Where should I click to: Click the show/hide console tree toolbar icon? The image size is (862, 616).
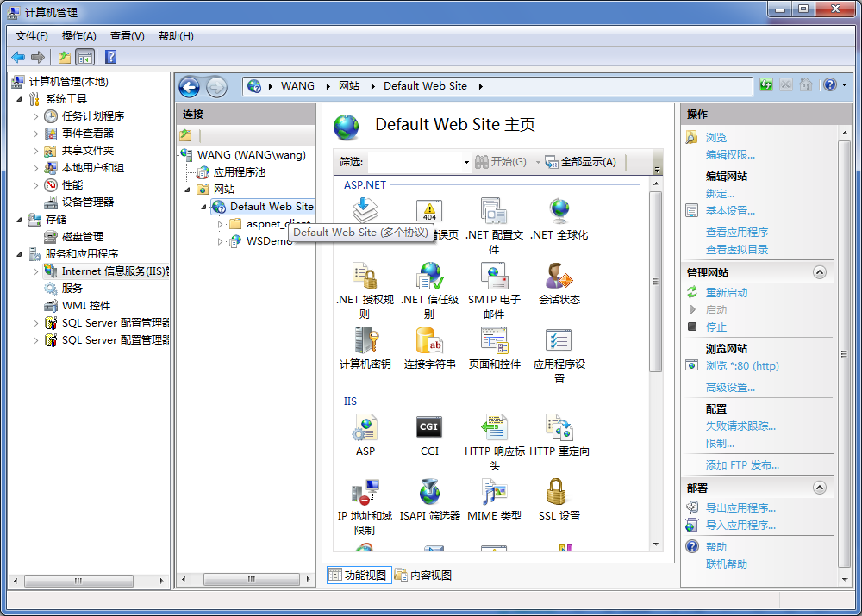[85, 57]
